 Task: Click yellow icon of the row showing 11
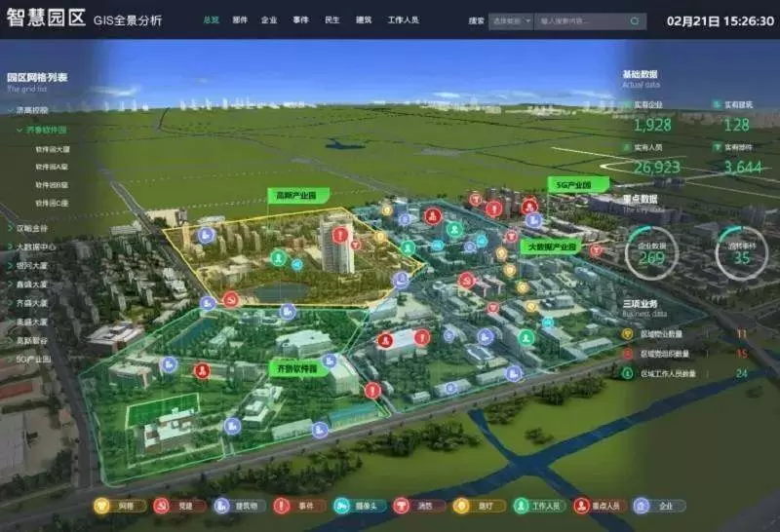(x=628, y=333)
